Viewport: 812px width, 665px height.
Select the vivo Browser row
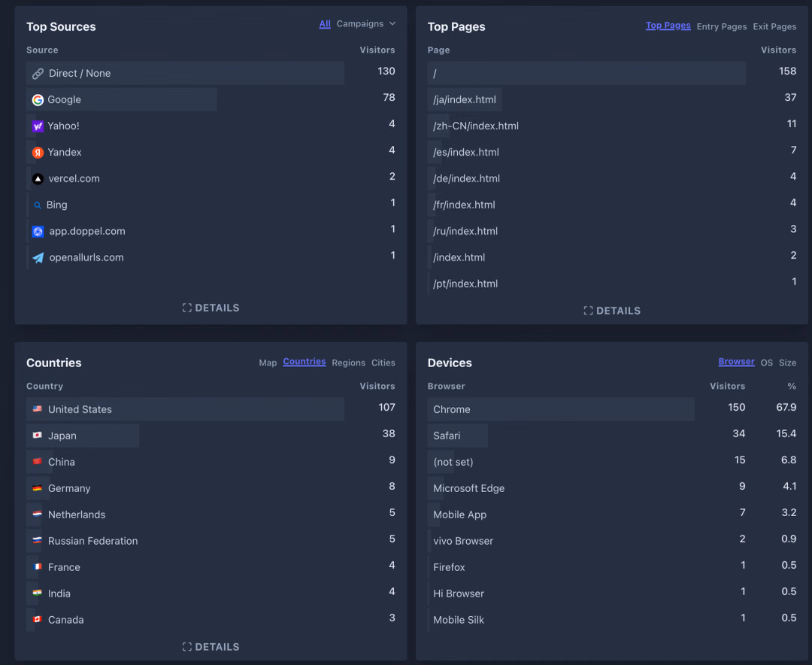(x=612, y=541)
